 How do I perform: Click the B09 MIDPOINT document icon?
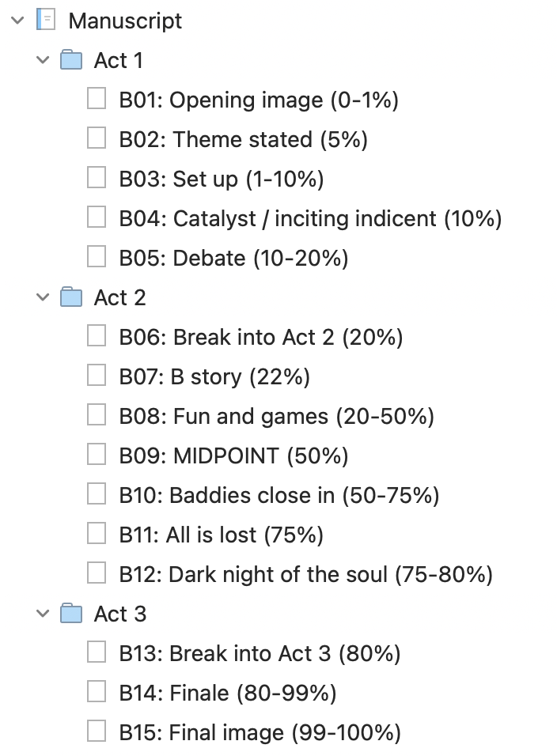point(97,454)
